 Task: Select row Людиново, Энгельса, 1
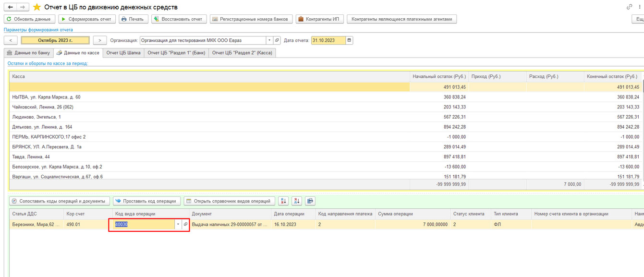click(326, 117)
